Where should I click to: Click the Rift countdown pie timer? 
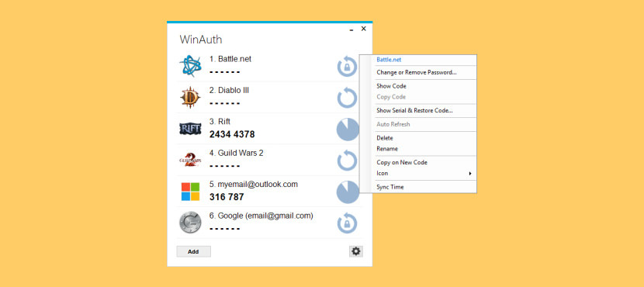(x=348, y=130)
